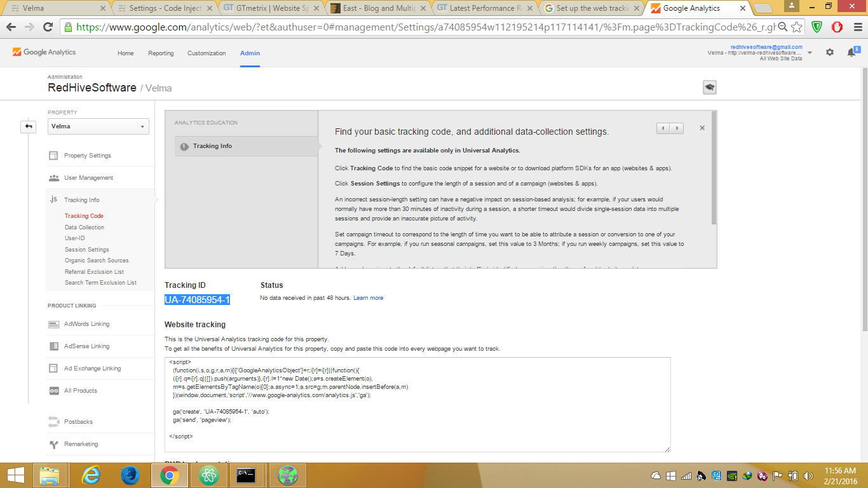Switch to Set up the web tracking tab
Viewport: 868px width, 488px height.
coord(593,8)
